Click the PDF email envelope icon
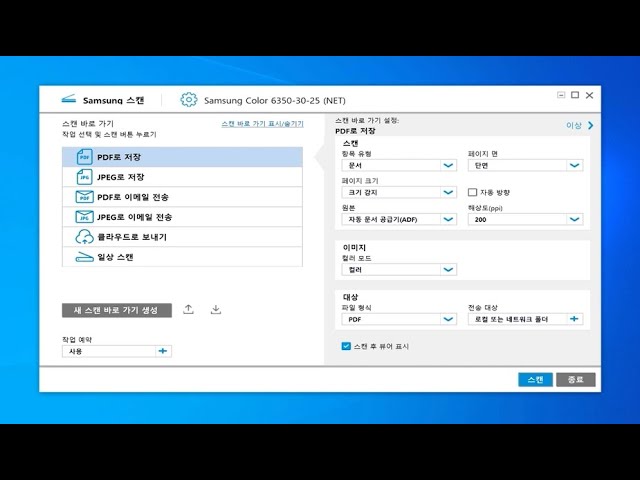 [84, 197]
